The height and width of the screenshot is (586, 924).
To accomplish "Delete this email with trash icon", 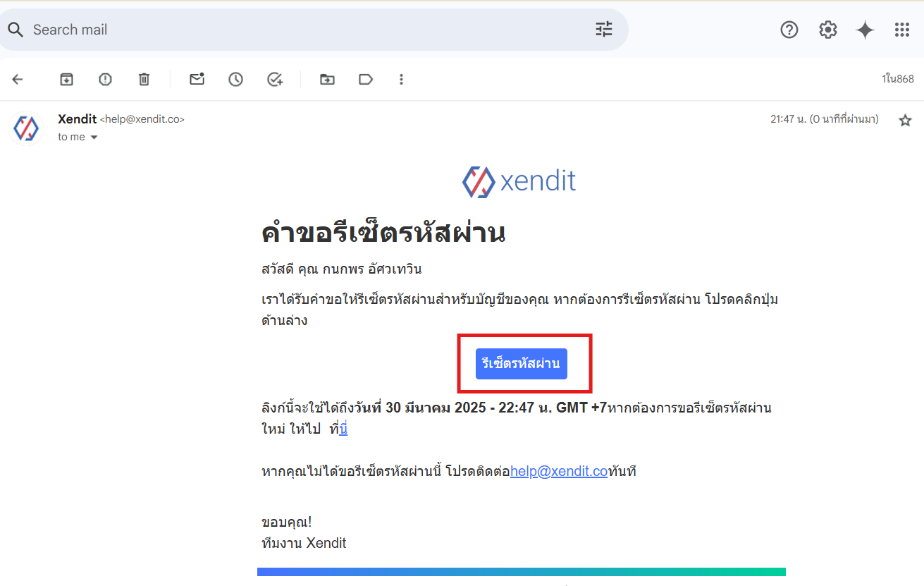I will pyautogui.click(x=144, y=79).
